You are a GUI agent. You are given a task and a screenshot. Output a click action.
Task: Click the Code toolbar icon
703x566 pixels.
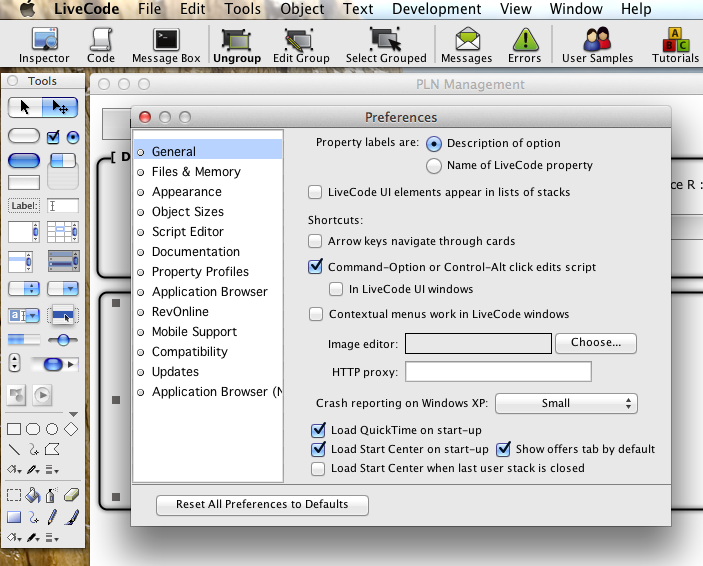[101, 44]
